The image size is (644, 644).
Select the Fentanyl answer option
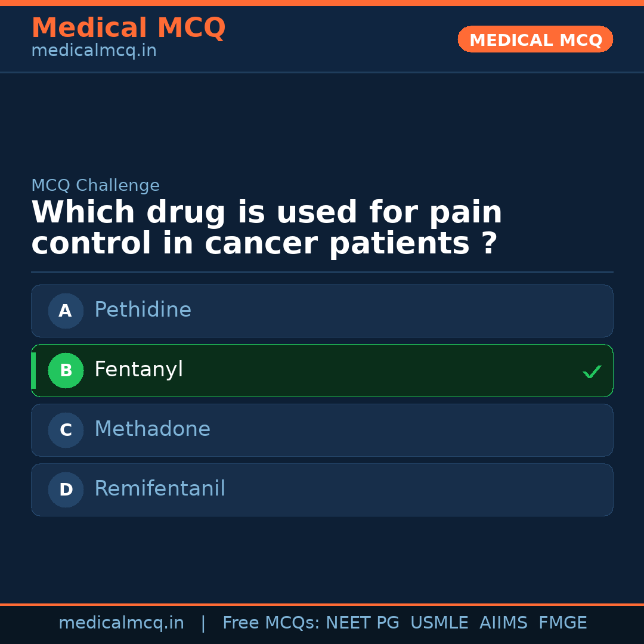pos(322,370)
